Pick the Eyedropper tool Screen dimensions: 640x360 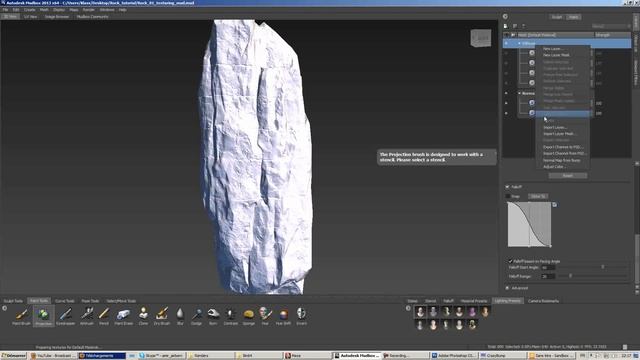tap(65, 316)
